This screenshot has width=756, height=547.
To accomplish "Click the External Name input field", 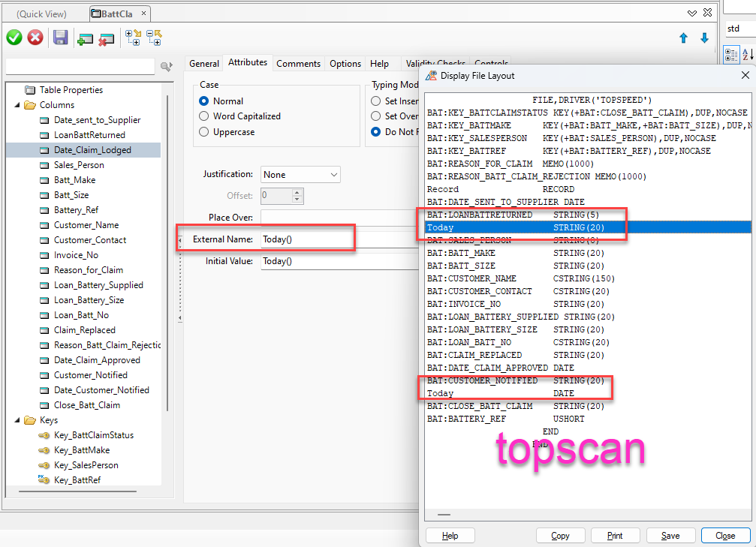I will (x=306, y=239).
